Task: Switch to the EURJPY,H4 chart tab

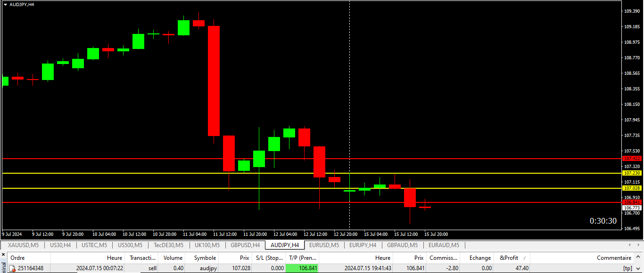Action: point(363,245)
